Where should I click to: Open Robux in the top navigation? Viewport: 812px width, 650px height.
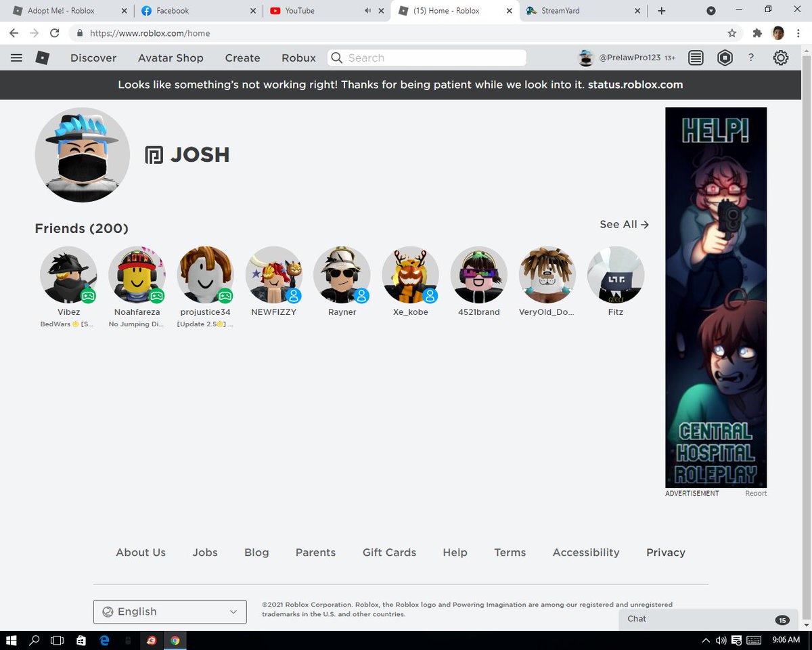pyautogui.click(x=299, y=58)
